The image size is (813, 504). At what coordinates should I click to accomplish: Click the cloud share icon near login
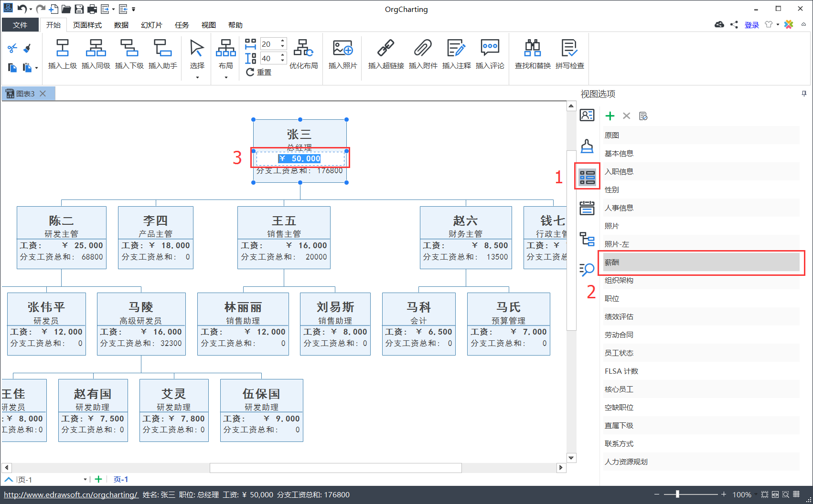point(719,24)
